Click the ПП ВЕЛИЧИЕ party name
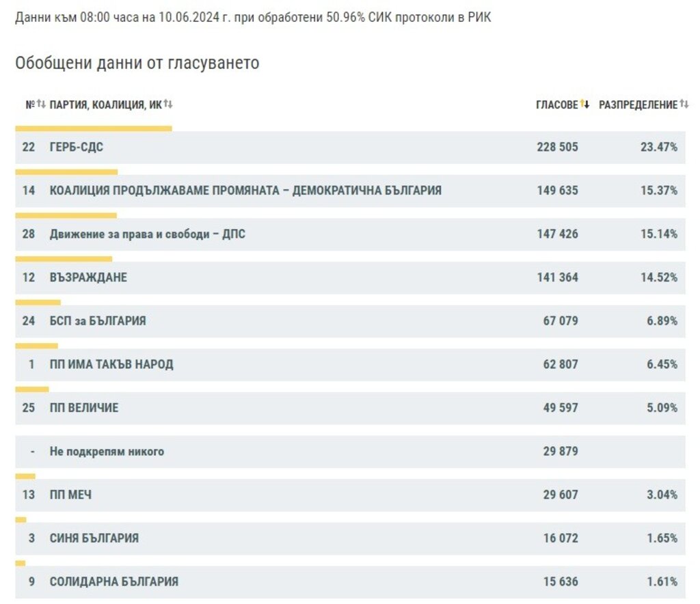Screen dimensions: 700x604 tap(84, 408)
